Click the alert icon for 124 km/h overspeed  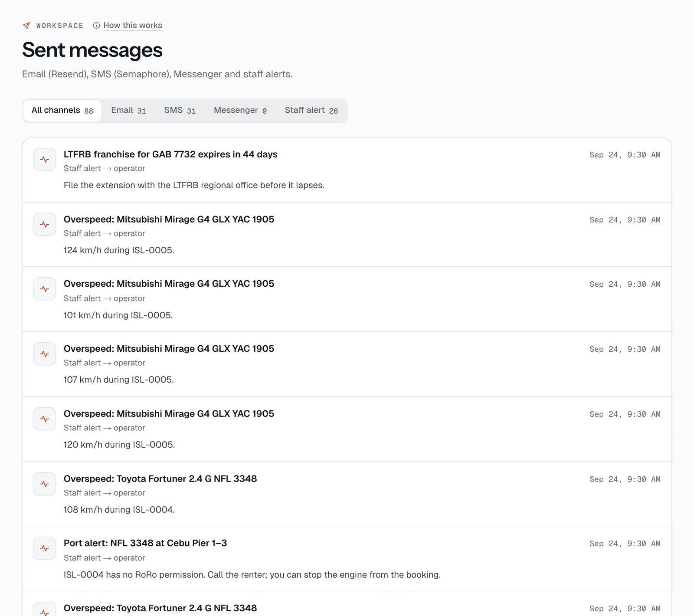pos(45,225)
